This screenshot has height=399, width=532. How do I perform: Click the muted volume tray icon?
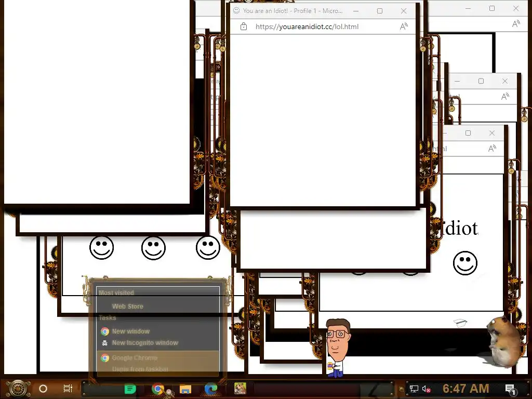426,389
